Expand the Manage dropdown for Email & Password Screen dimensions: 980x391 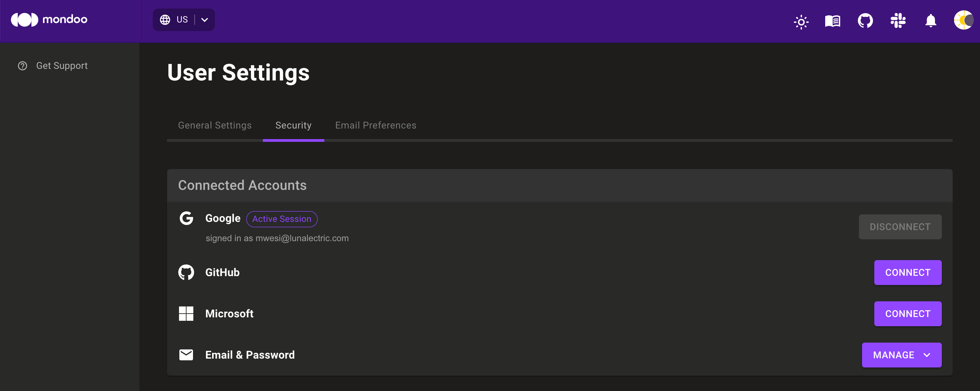pyautogui.click(x=901, y=355)
